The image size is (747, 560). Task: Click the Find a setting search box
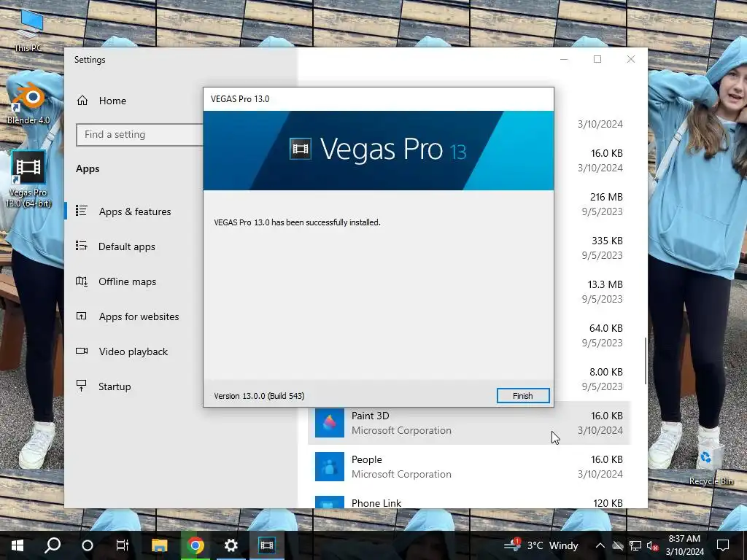coord(139,135)
